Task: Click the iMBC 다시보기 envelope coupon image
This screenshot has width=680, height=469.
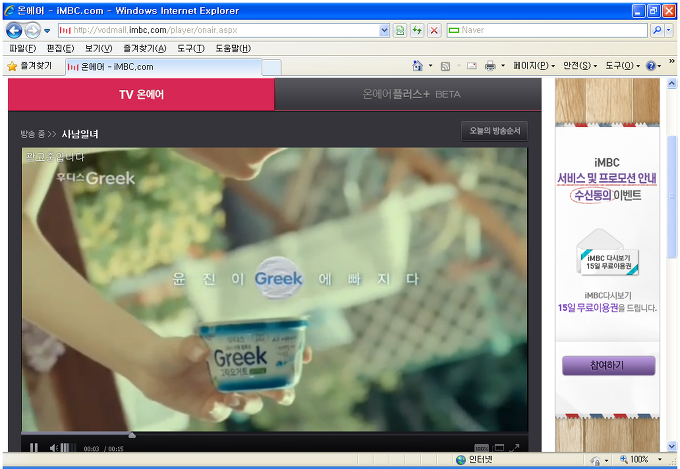Action: click(x=607, y=252)
